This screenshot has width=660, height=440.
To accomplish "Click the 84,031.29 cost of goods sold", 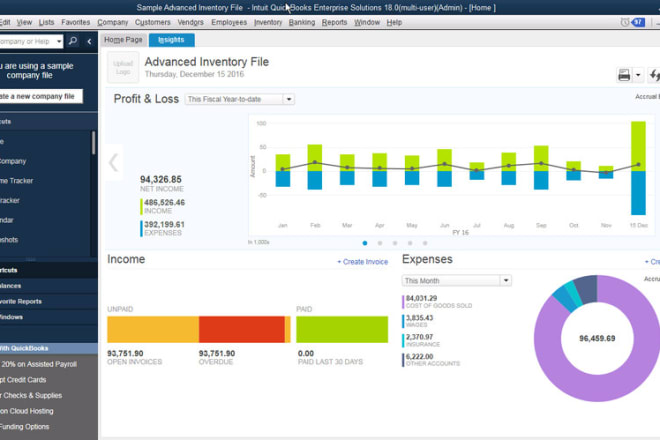I will click(x=421, y=298).
